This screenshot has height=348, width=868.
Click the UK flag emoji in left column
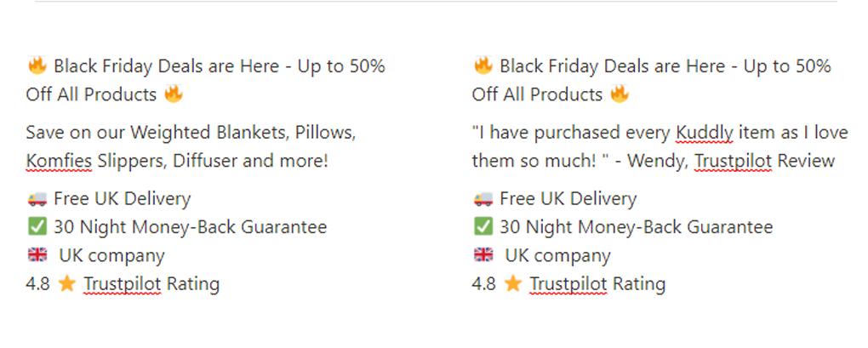click(x=37, y=255)
